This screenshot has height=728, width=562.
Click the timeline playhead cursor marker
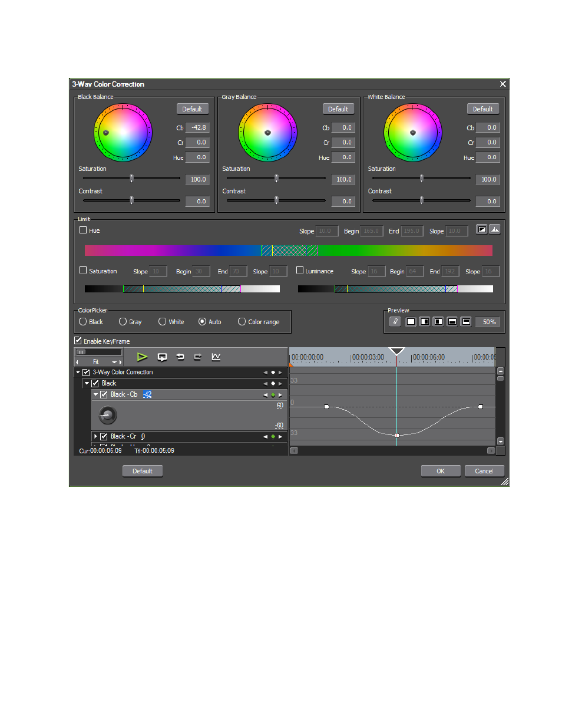pos(397,351)
